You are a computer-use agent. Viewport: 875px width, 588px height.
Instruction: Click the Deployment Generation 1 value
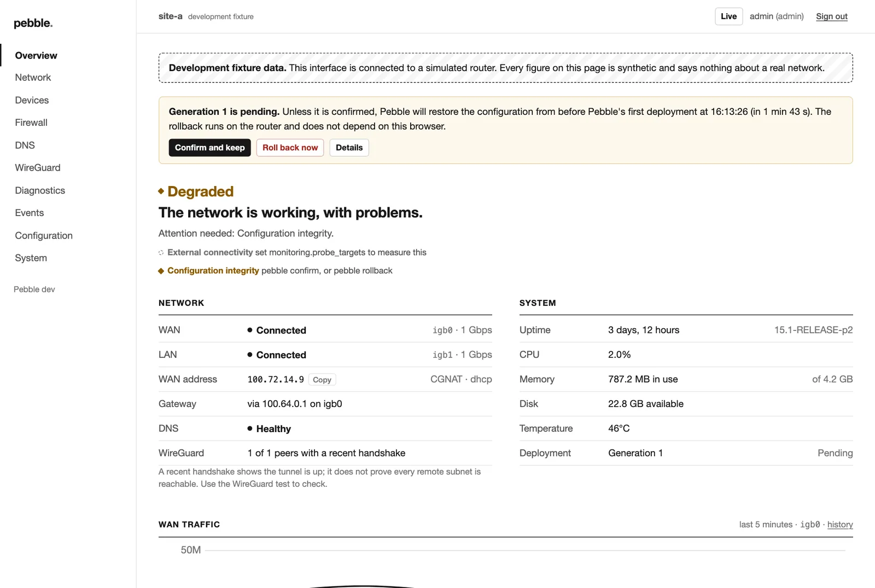[x=635, y=453]
